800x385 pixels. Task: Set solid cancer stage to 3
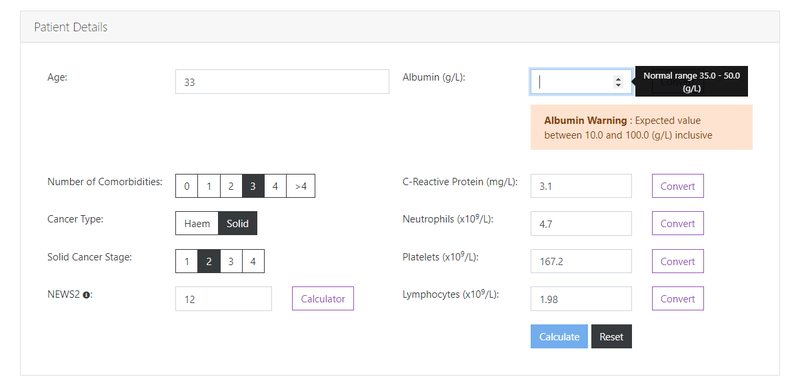pyautogui.click(x=231, y=262)
